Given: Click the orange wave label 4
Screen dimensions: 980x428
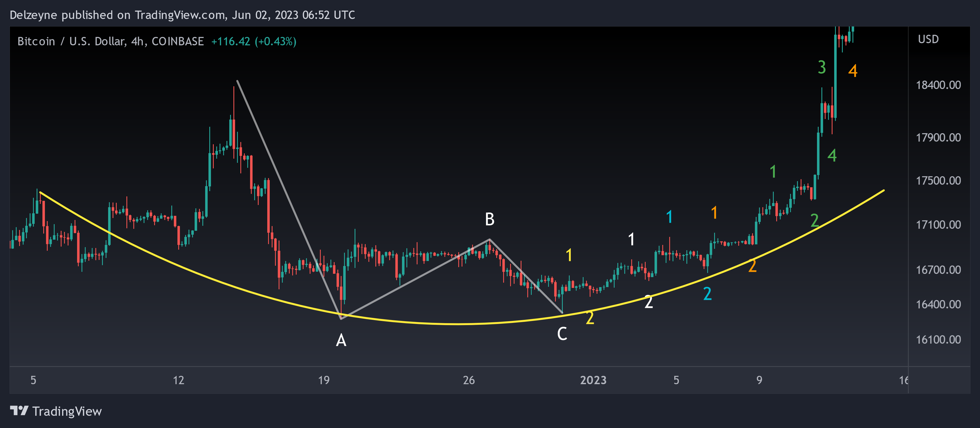Looking at the screenshot, I should pyautogui.click(x=852, y=71).
